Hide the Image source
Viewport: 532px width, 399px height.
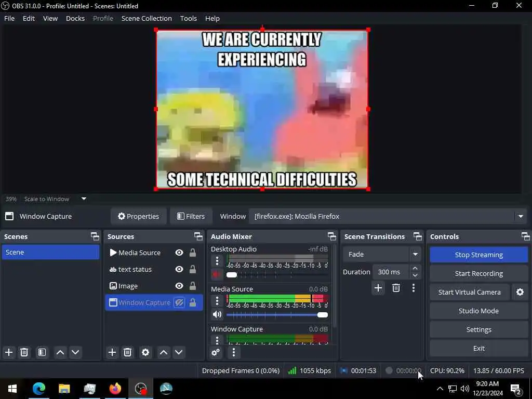(x=179, y=286)
